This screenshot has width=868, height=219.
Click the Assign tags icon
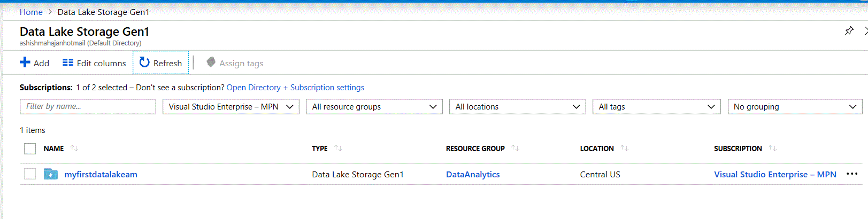(x=211, y=62)
